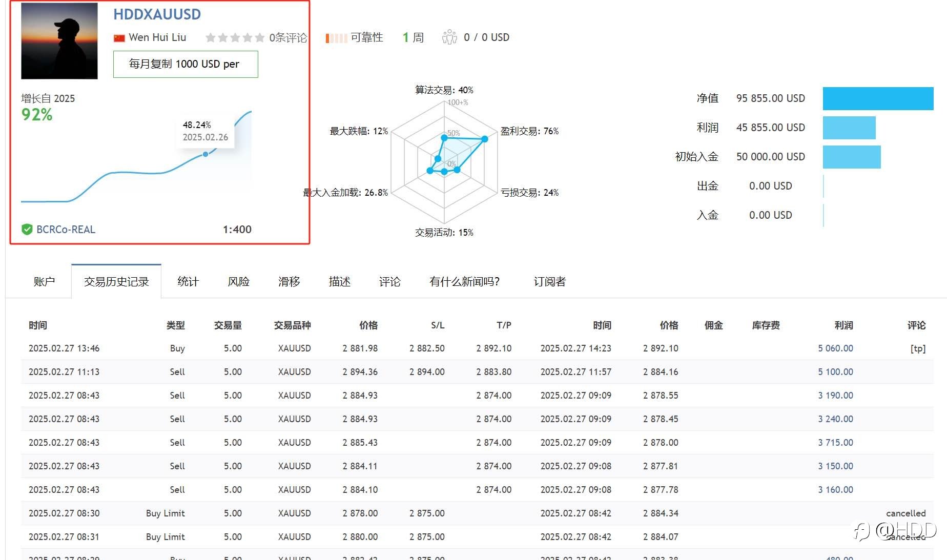Click the 每月复制 1000 USD per button
This screenshot has height=560, width=947.
(186, 64)
